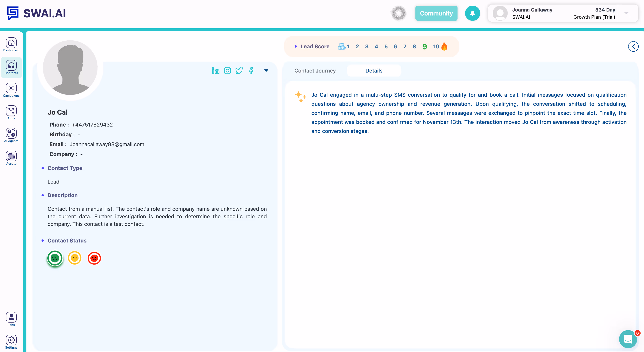Set lead score to 4

376,46
